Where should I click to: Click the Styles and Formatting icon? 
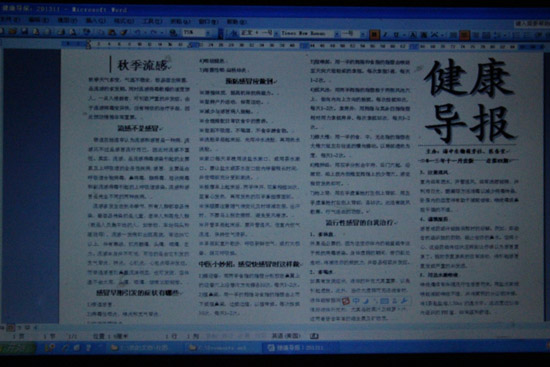(x=234, y=33)
